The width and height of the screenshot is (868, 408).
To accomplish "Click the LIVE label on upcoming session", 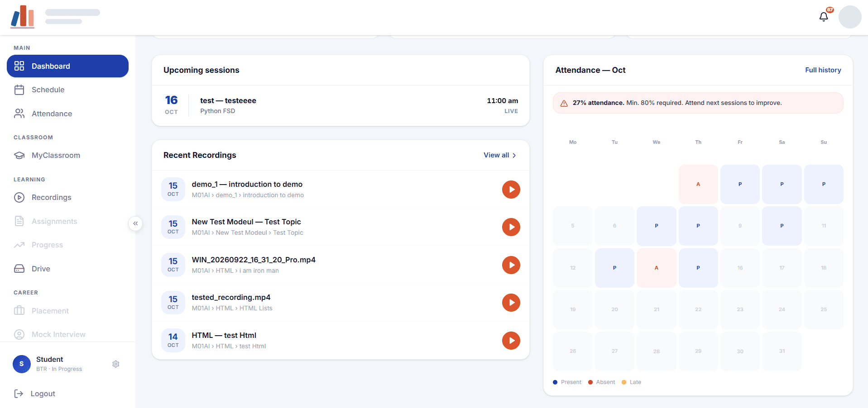I will pos(511,111).
